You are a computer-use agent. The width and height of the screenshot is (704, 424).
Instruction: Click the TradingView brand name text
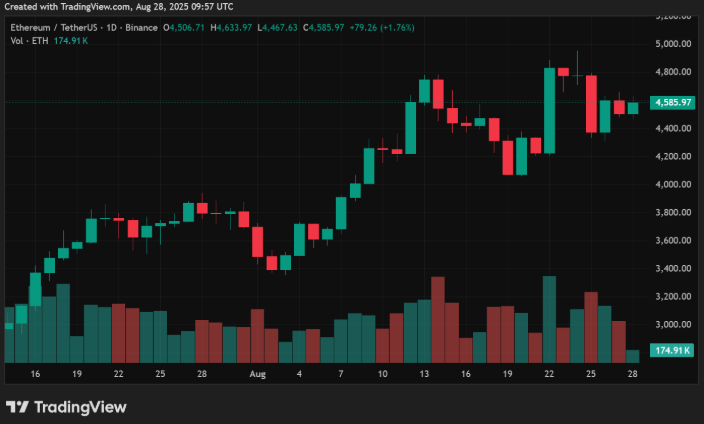click(80, 407)
